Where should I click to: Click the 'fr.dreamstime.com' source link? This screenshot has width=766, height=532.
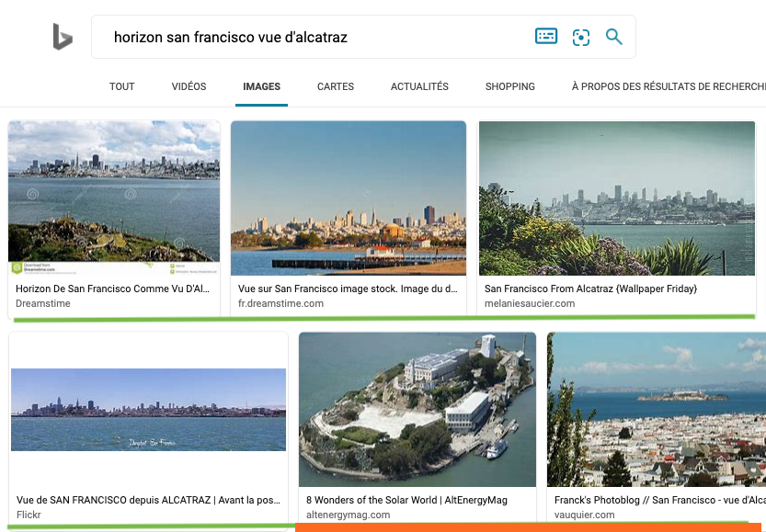click(280, 303)
